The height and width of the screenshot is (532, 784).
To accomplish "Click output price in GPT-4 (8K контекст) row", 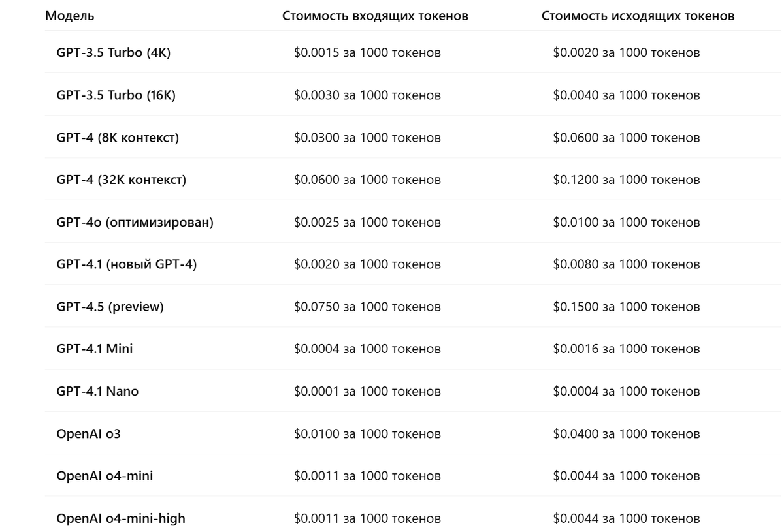I will tap(627, 138).
